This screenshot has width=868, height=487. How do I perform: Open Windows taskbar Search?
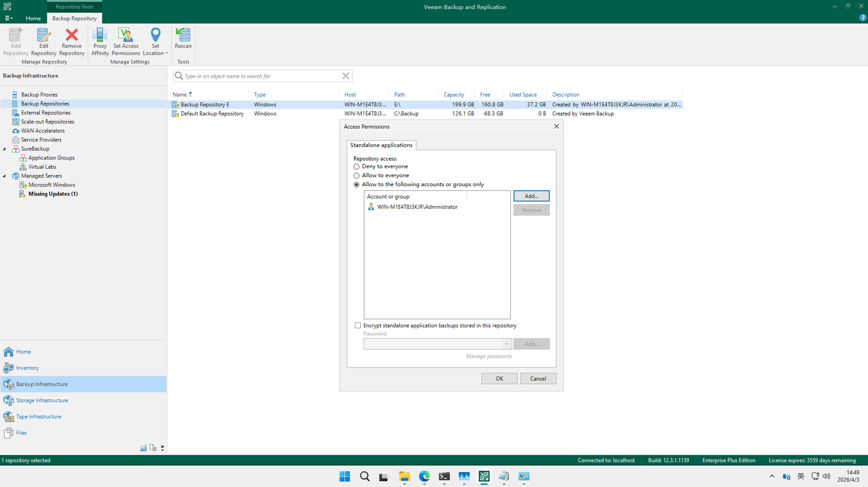(364, 476)
